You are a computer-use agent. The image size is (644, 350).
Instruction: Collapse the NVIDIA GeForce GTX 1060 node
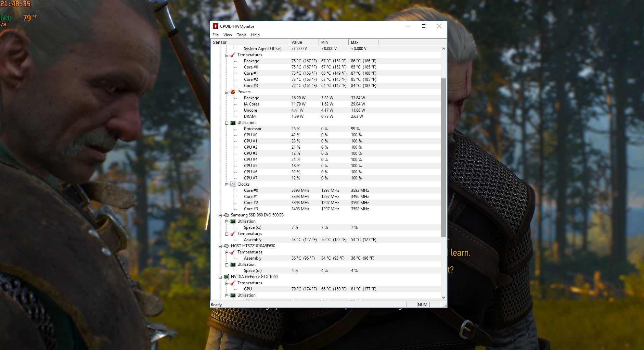pyautogui.click(x=220, y=277)
